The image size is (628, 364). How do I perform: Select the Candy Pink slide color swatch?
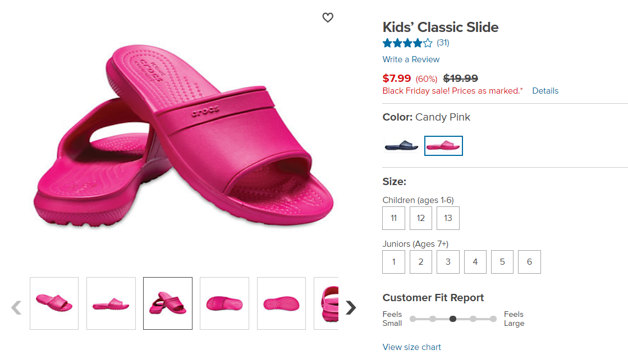(x=443, y=146)
